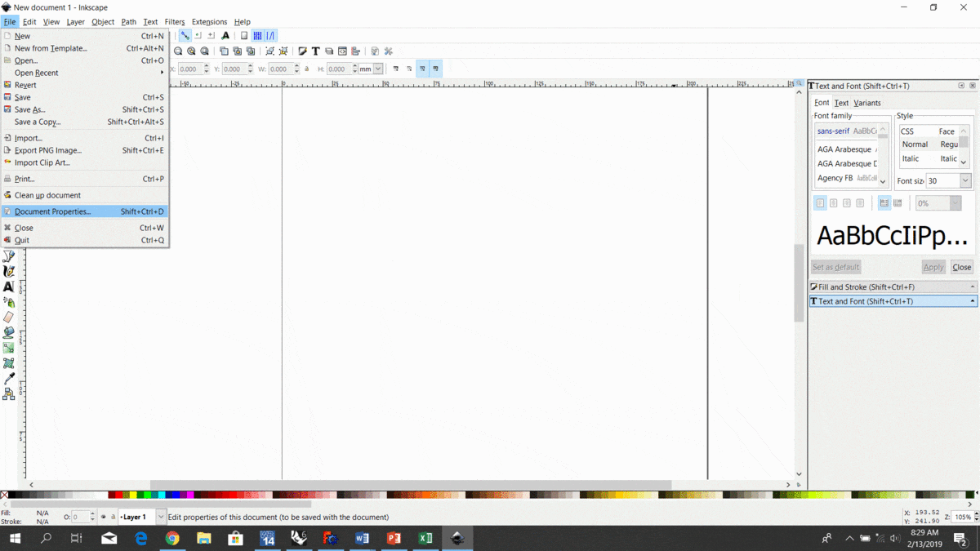Activate the Dropper color picker tool
The width and height of the screenshot is (980, 551).
point(9,379)
